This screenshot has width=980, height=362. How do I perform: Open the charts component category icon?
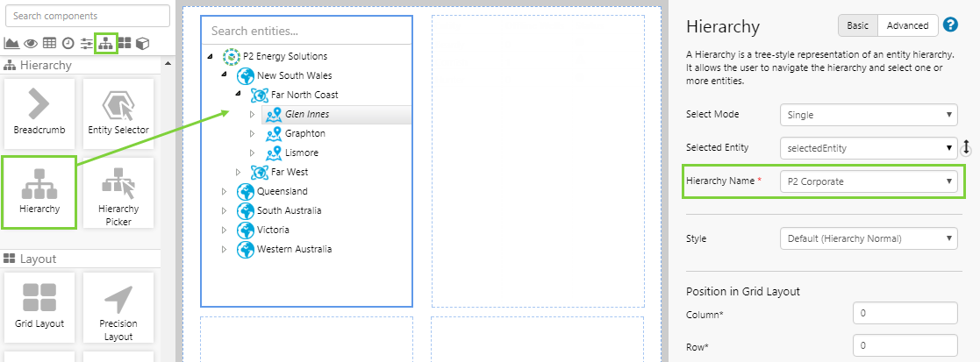coord(11,43)
